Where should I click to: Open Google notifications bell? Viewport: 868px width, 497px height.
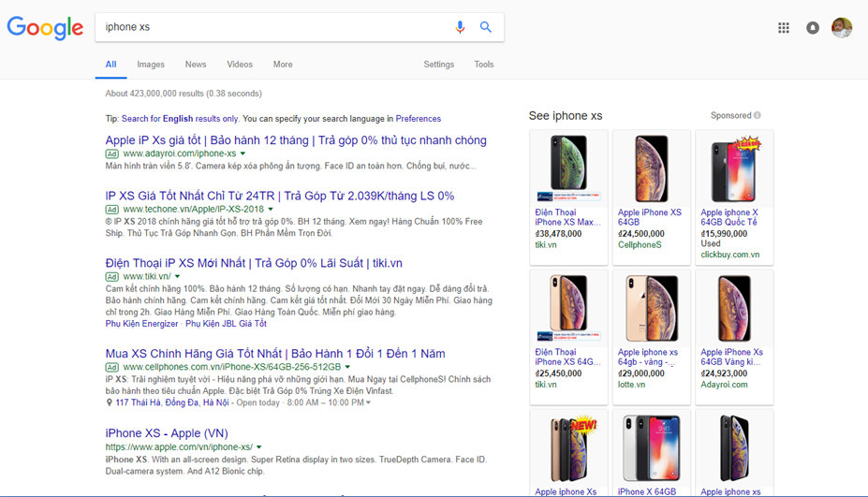pyautogui.click(x=812, y=28)
